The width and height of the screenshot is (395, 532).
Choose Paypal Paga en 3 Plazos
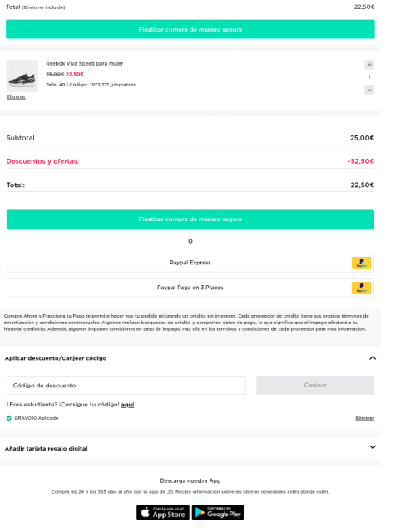(x=190, y=288)
